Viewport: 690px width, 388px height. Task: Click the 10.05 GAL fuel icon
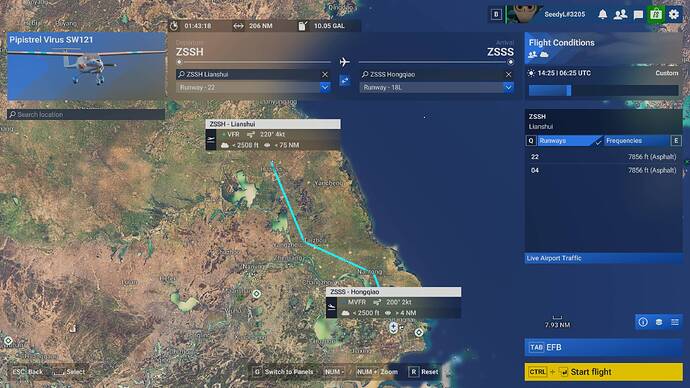[x=303, y=26]
